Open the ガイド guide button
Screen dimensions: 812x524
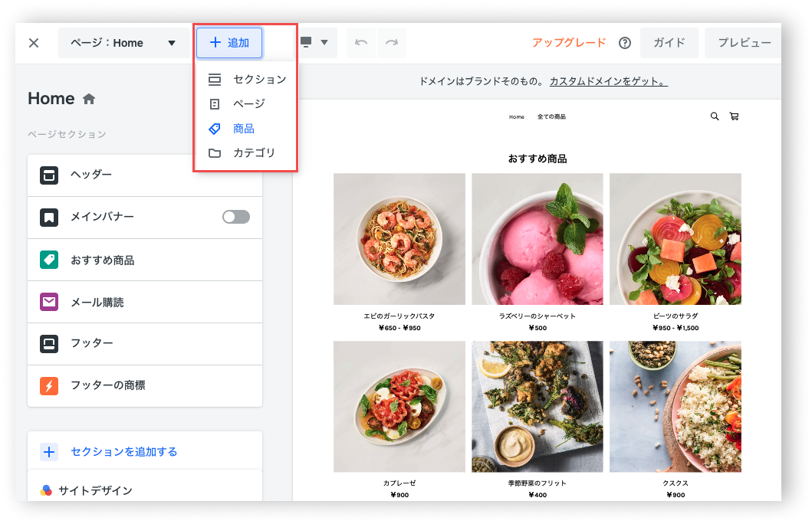pos(669,43)
